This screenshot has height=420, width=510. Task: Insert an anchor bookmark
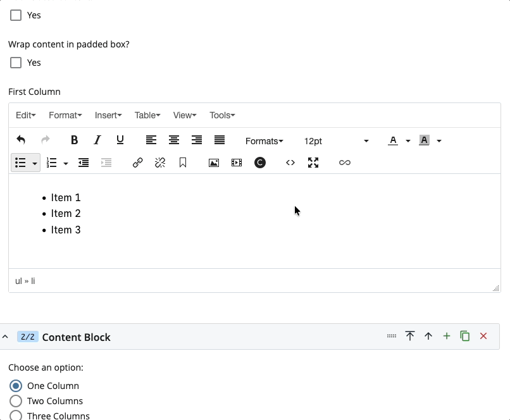click(183, 163)
